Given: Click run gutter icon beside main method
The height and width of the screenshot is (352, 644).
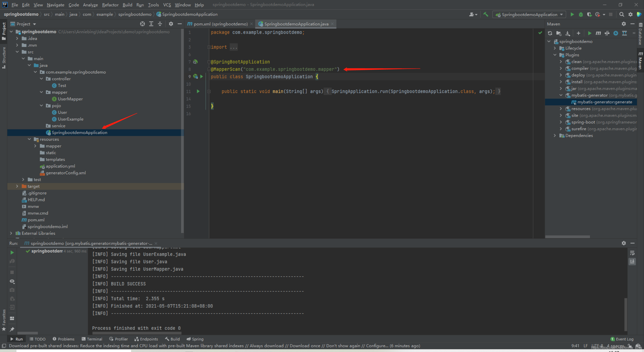Looking at the screenshot, I should [198, 91].
